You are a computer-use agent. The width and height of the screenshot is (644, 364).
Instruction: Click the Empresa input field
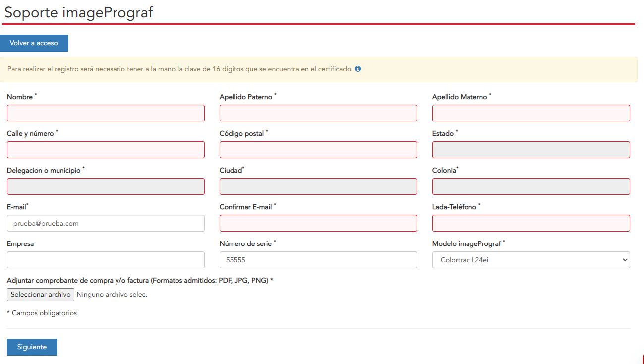click(106, 260)
